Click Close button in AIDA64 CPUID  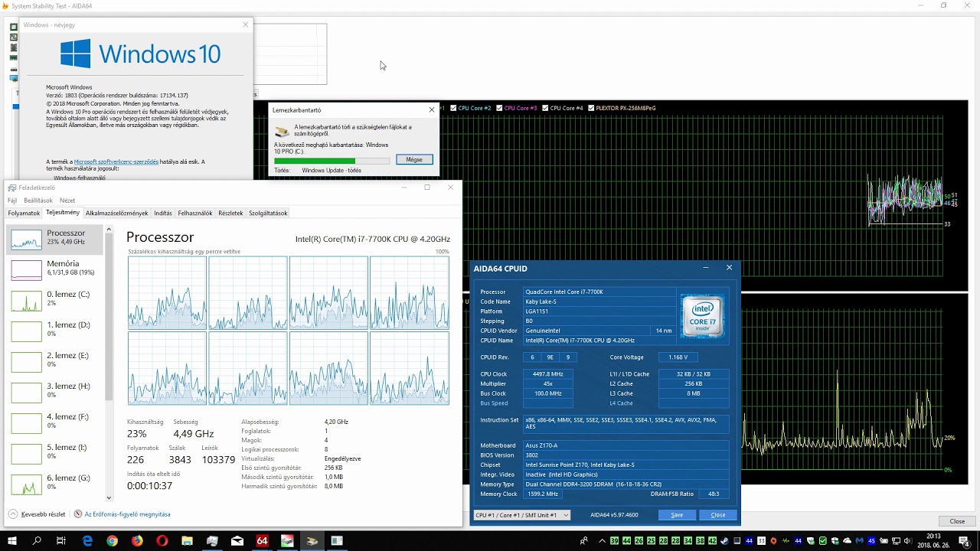click(718, 515)
